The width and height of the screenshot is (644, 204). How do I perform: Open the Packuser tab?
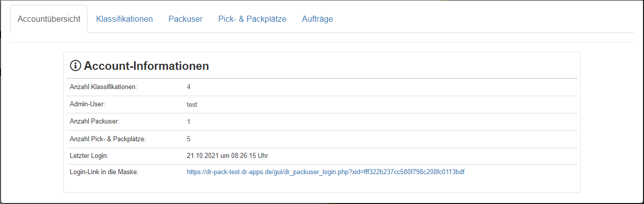pyautogui.click(x=186, y=19)
